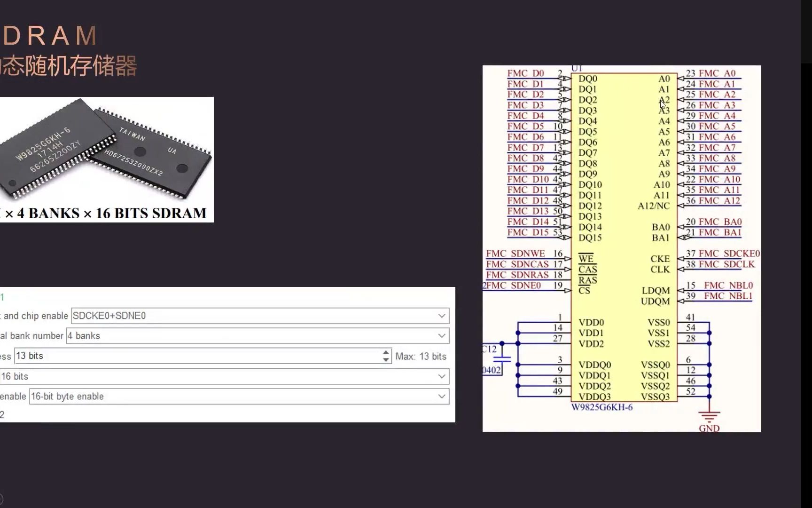Open the chip enable dropdown showing SDCKE0+SDNE0
The width and height of the screenshot is (812, 508).
441,316
